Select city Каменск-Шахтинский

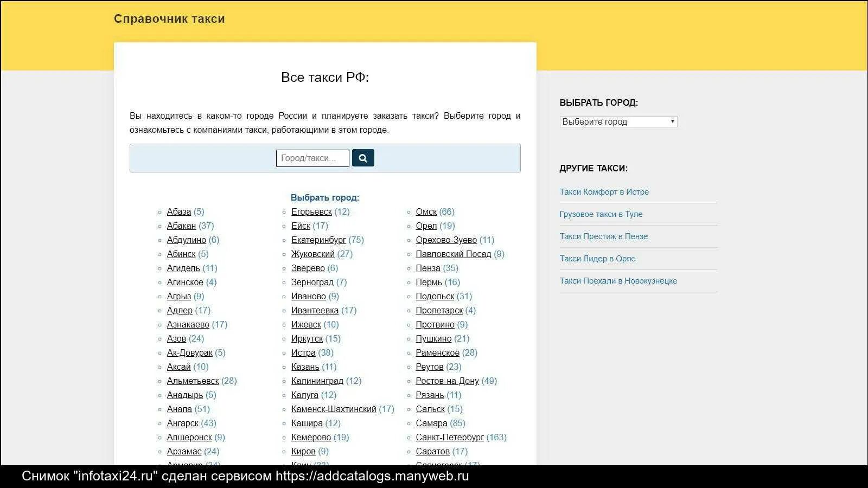(x=334, y=409)
